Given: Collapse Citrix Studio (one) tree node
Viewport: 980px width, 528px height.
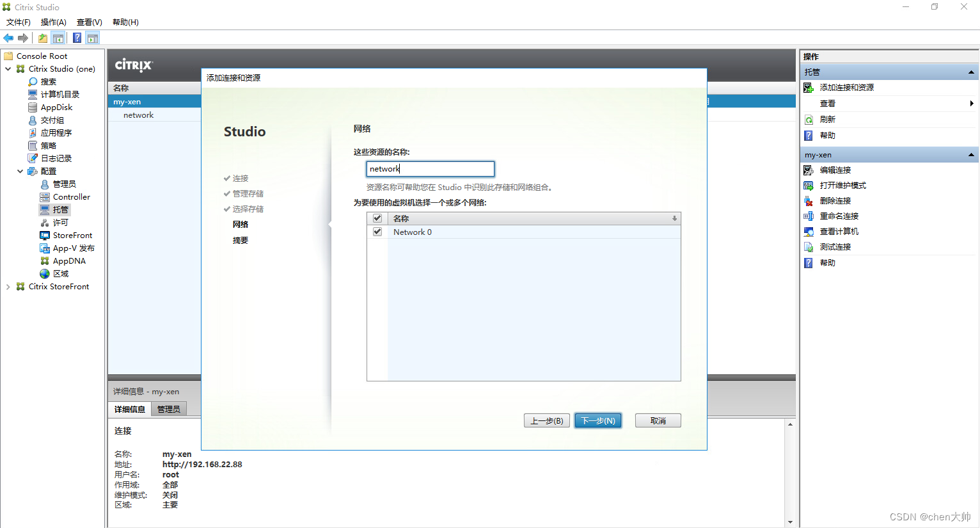Looking at the screenshot, I should [8, 69].
